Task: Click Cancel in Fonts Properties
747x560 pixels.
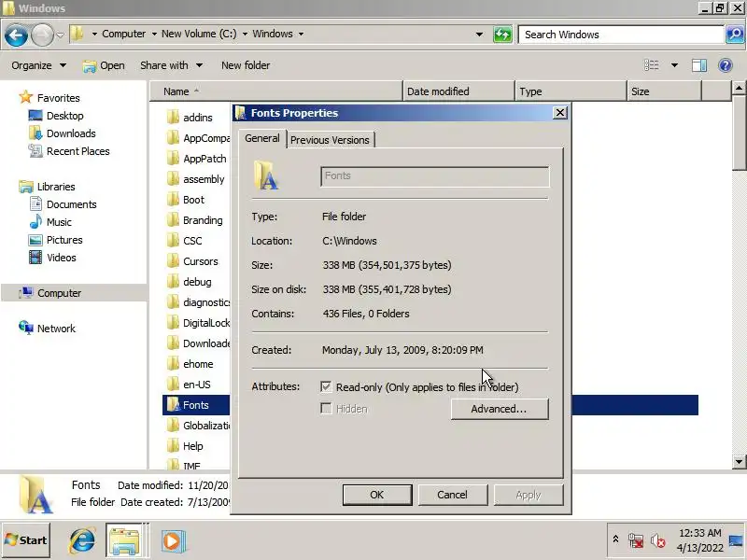Action: pyautogui.click(x=453, y=495)
